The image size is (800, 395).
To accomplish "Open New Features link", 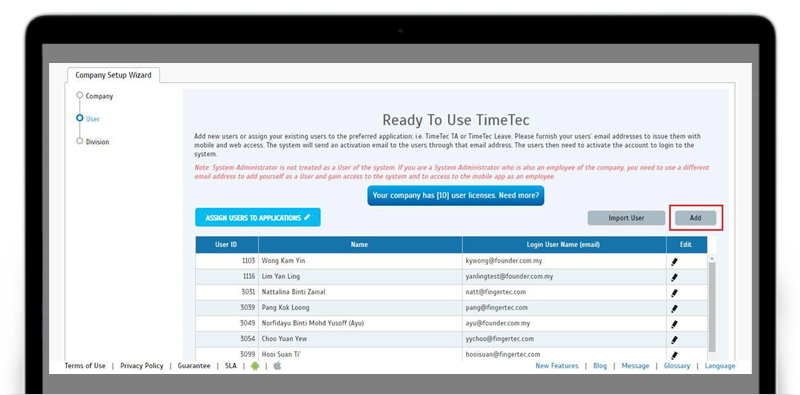I will (557, 366).
